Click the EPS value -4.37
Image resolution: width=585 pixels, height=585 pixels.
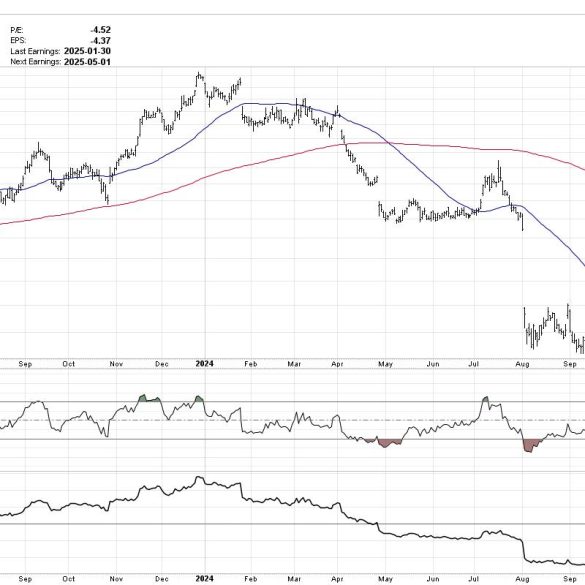click(100, 40)
